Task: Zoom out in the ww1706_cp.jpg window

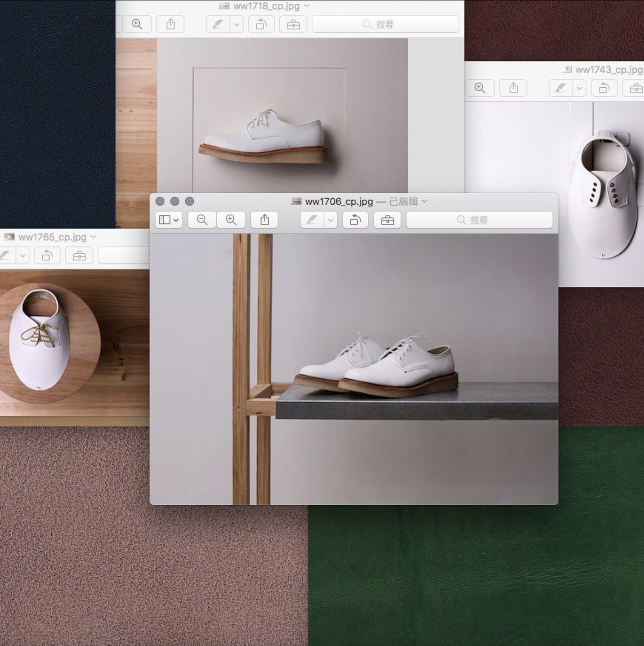Action: click(x=202, y=220)
